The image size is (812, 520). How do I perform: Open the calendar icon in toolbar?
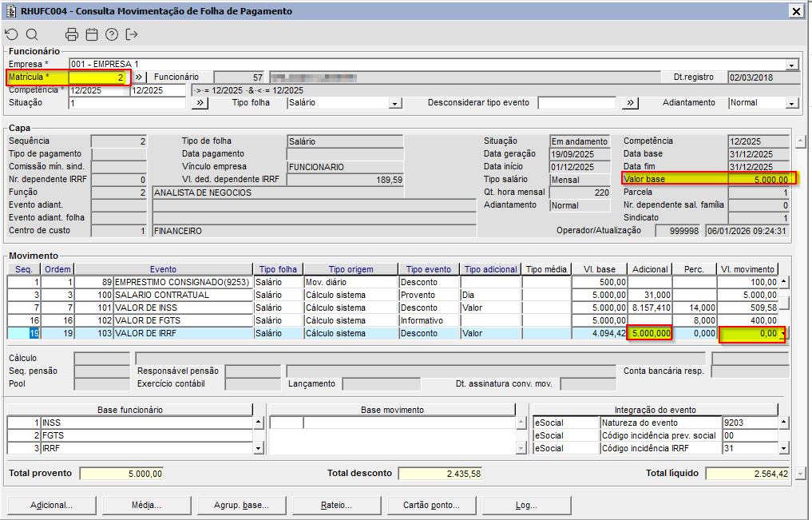92,34
